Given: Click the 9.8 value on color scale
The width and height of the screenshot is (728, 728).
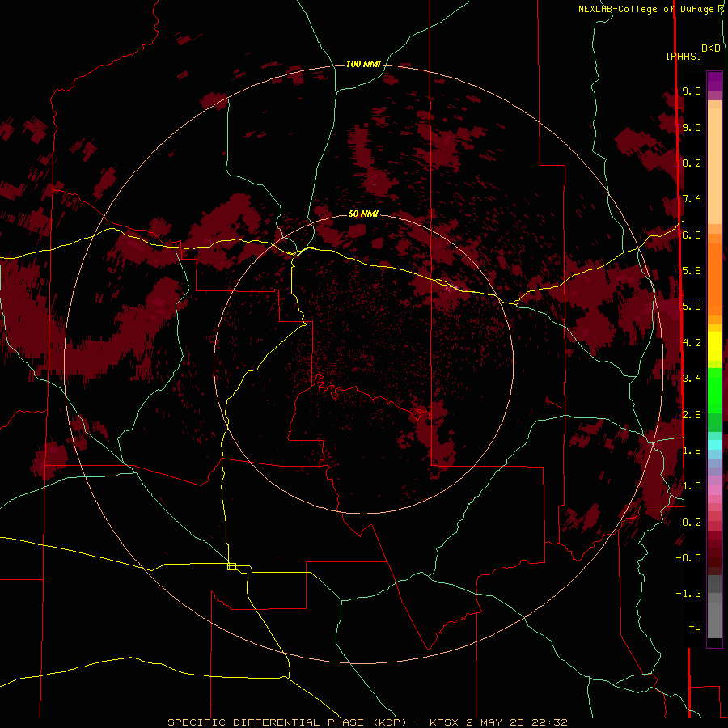Looking at the screenshot, I should pos(692,91).
